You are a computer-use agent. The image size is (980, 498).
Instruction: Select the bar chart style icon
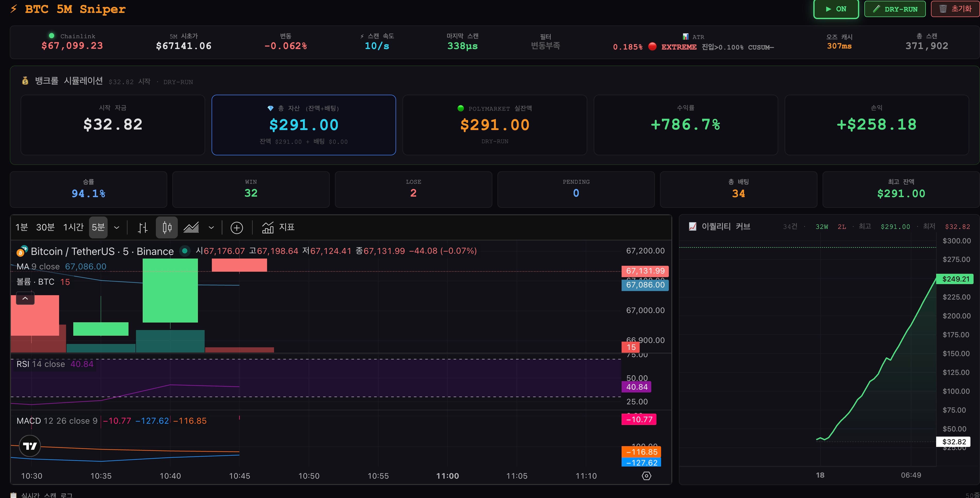coord(143,228)
